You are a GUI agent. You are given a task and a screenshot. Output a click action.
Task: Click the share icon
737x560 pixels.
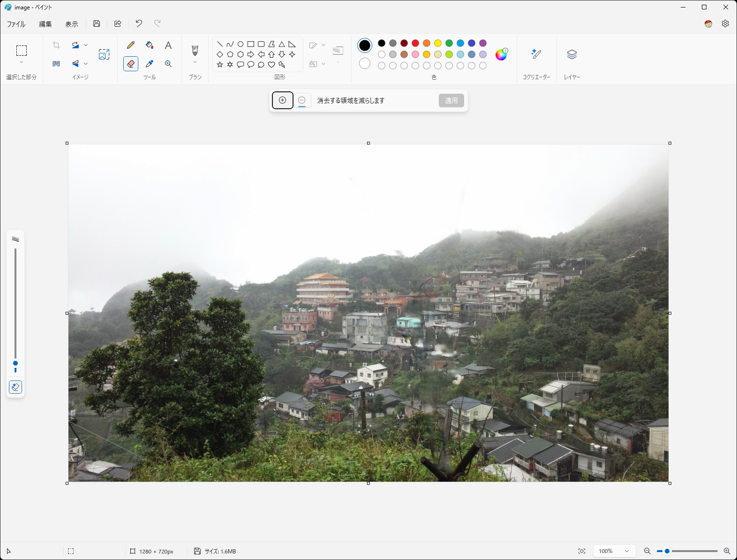pos(118,23)
